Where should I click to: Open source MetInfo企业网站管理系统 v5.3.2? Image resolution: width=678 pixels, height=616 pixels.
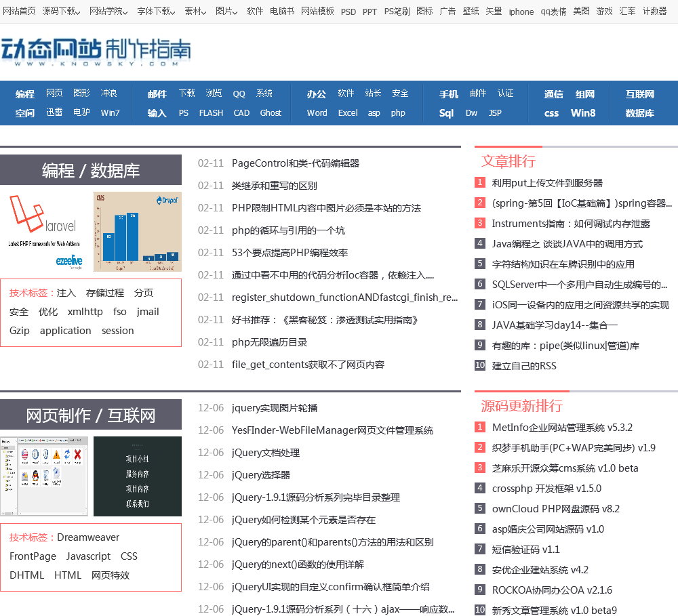pos(562,428)
